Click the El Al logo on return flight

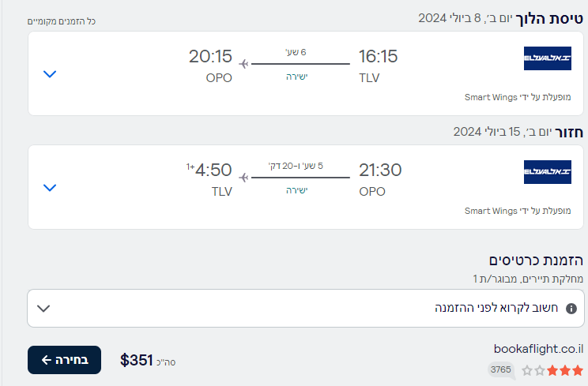point(548,172)
